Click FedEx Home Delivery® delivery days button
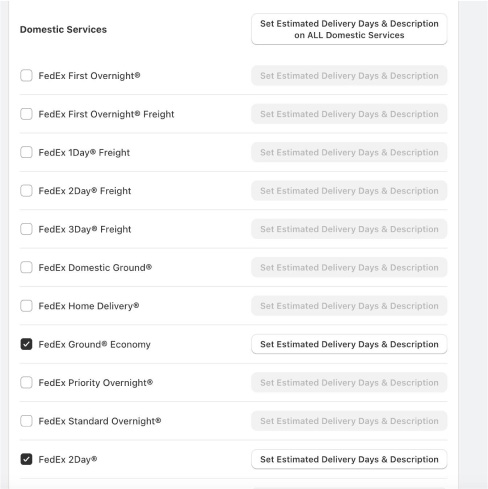The width and height of the screenshot is (488, 489). (x=349, y=306)
